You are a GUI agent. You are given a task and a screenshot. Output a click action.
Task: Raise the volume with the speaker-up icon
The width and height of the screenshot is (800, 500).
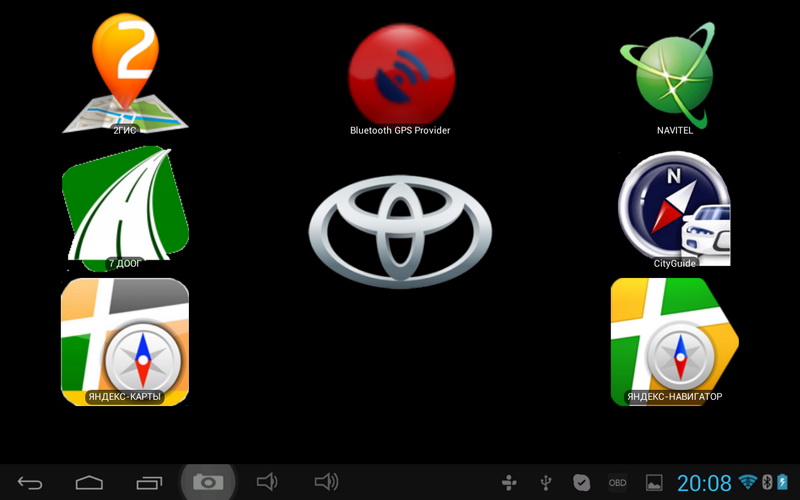pos(326,483)
